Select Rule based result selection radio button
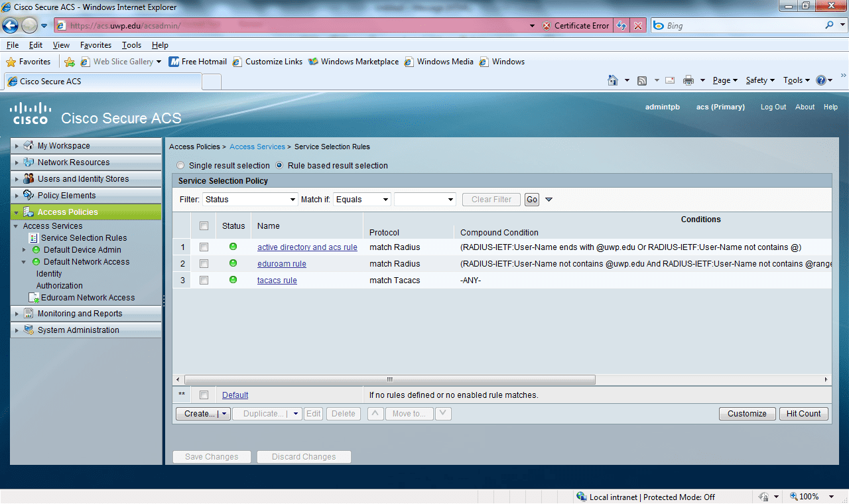The width and height of the screenshot is (849, 504). pyautogui.click(x=280, y=166)
